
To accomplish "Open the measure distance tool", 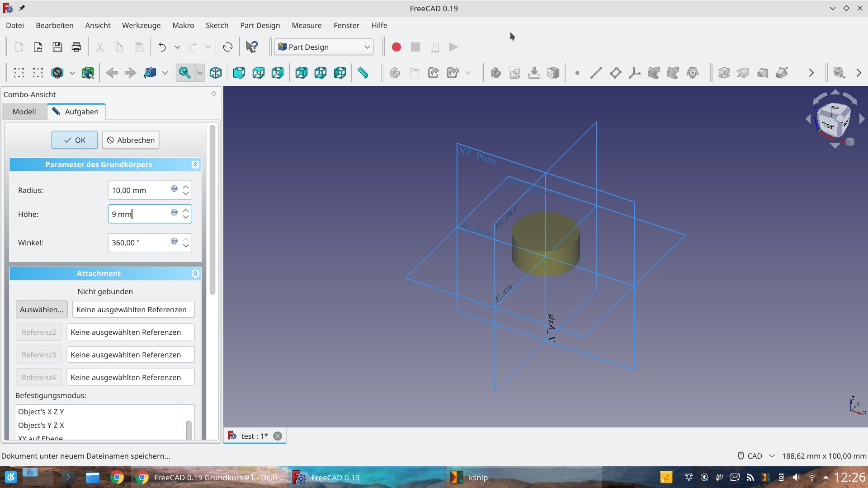I will tap(363, 73).
